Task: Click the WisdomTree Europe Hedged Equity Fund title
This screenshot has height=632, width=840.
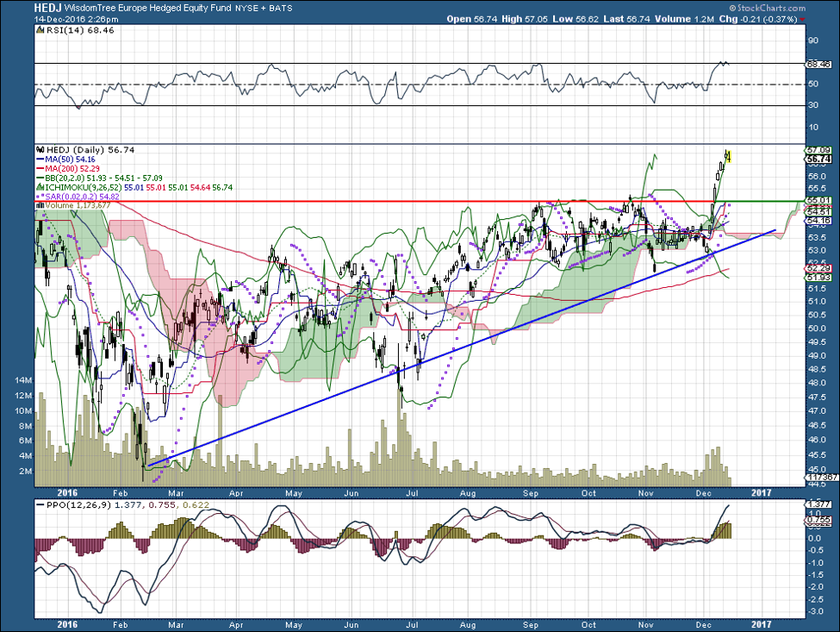Action: [x=148, y=8]
